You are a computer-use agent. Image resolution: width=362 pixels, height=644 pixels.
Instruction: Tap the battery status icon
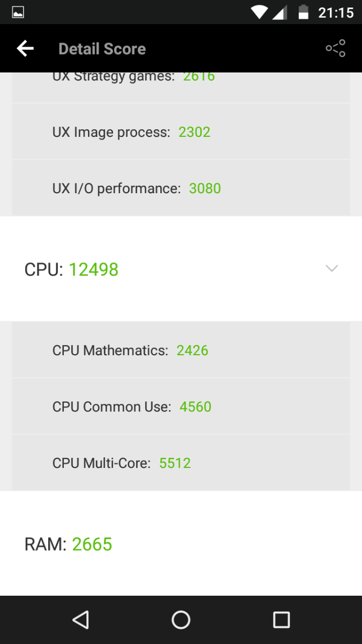click(x=304, y=12)
